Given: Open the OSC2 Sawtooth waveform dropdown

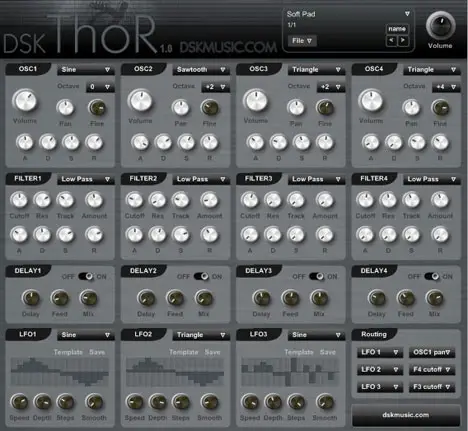Looking at the screenshot, I should tap(201, 69).
